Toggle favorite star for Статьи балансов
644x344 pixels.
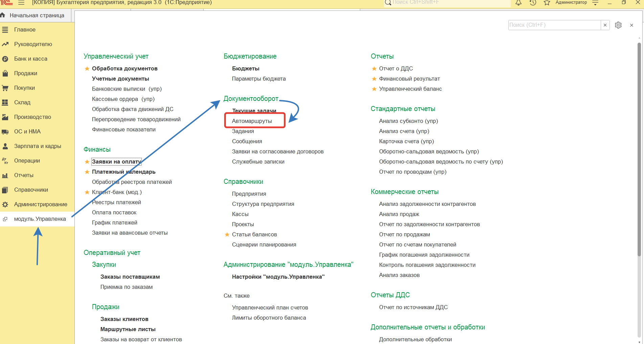coord(227,235)
